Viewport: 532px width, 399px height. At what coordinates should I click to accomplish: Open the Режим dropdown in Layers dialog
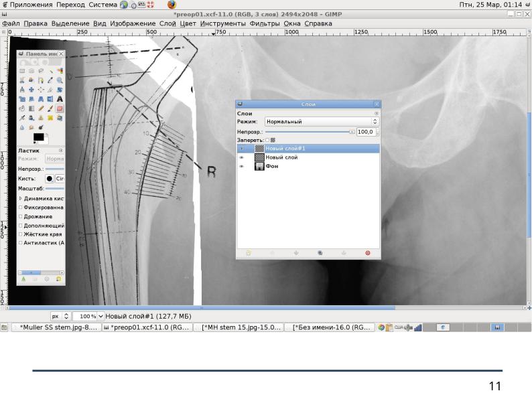[x=321, y=122]
